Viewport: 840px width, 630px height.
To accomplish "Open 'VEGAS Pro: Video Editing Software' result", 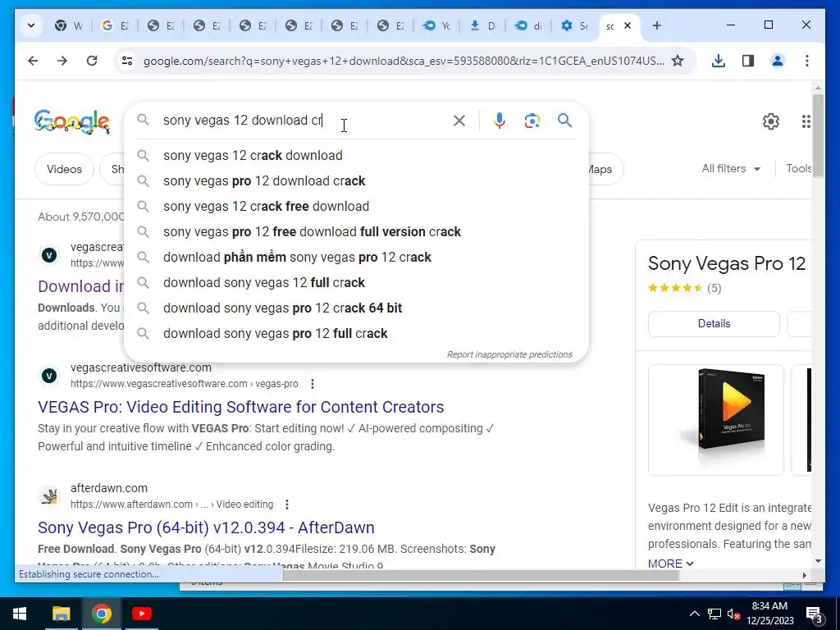I will [240, 407].
